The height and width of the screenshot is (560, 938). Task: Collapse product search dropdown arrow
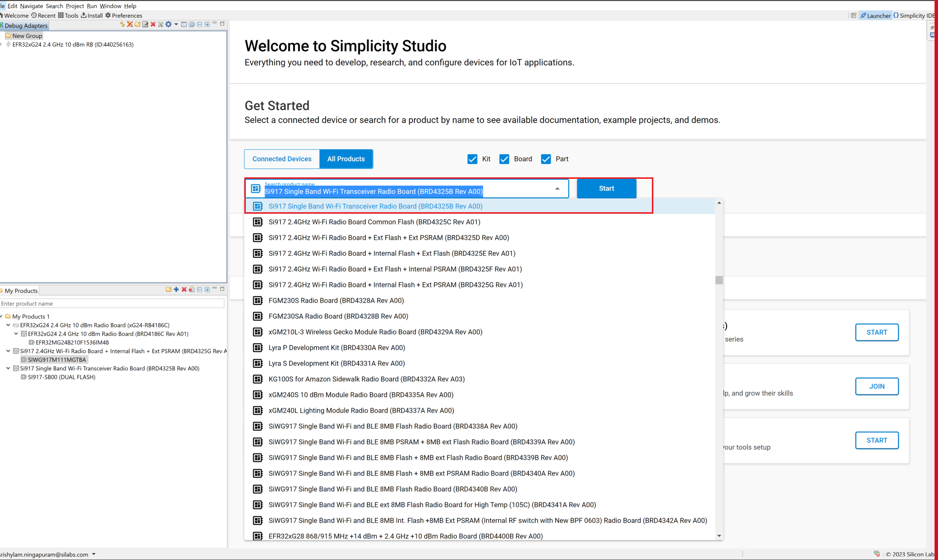557,189
